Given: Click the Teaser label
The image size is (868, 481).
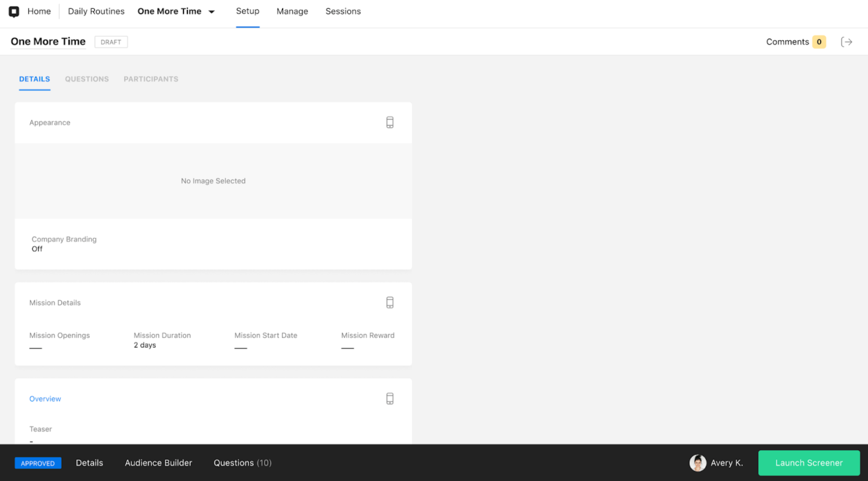Looking at the screenshot, I should 40,429.
